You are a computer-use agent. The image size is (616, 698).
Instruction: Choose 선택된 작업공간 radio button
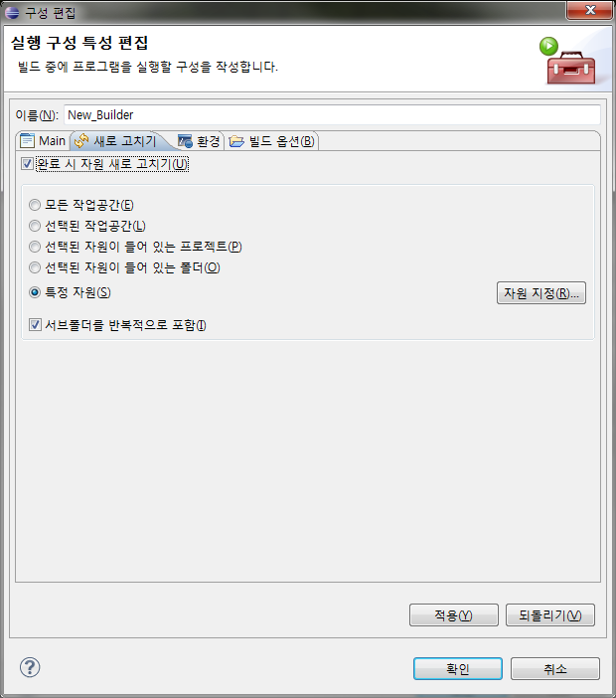coord(35,226)
